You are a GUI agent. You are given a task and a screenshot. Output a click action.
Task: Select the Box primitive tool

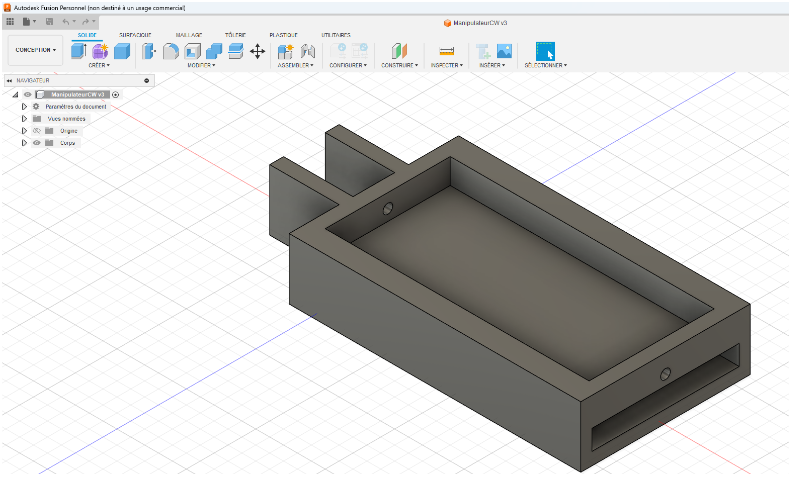coord(122,51)
